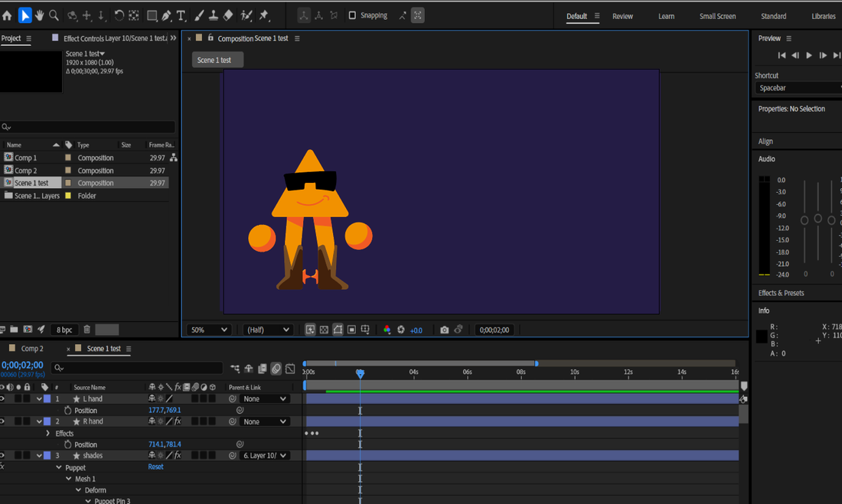
Task: Jump to the first frame in Preview
Action: pos(782,55)
